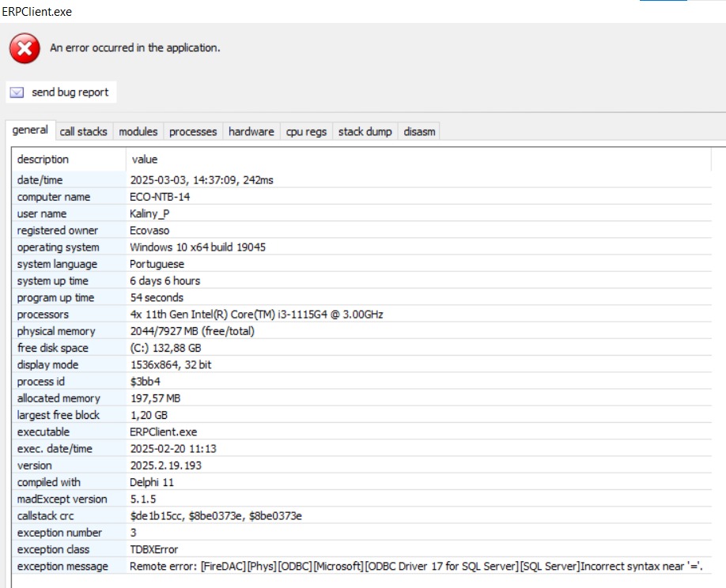
Task: Click the envelope icon for bug report
Action: pos(17,92)
